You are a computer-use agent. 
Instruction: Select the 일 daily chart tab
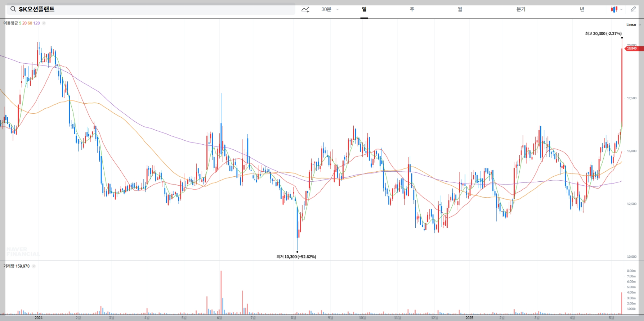364,9
